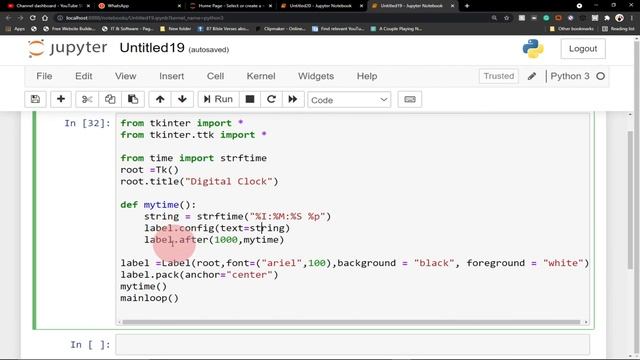Viewport: 640px width, 360px height.
Task: Switch to the Untitled20 Jupyter Notebook tab
Action: click(x=321, y=6)
